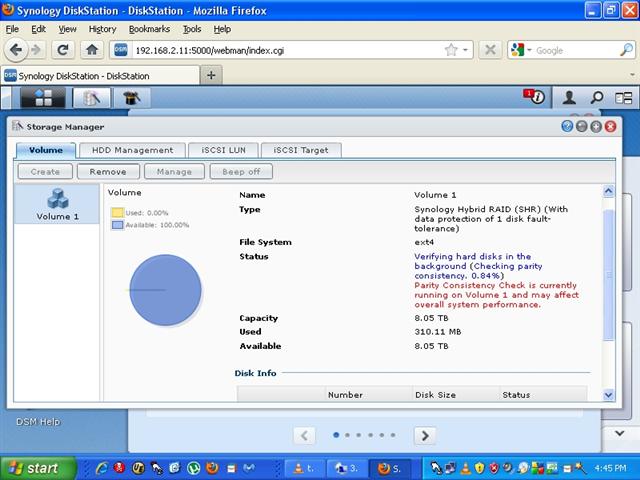Click the blue volume usage pie chart
640x480 pixels.
[x=165, y=290]
